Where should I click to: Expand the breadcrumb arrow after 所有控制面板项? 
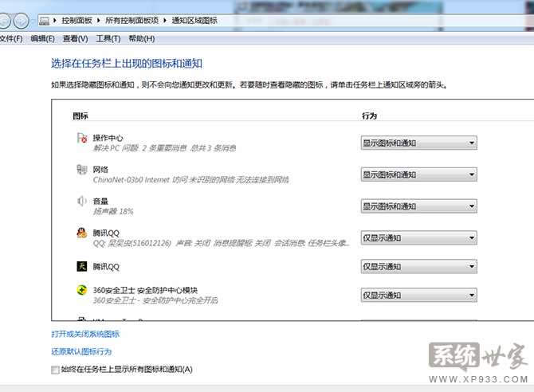point(165,21)
